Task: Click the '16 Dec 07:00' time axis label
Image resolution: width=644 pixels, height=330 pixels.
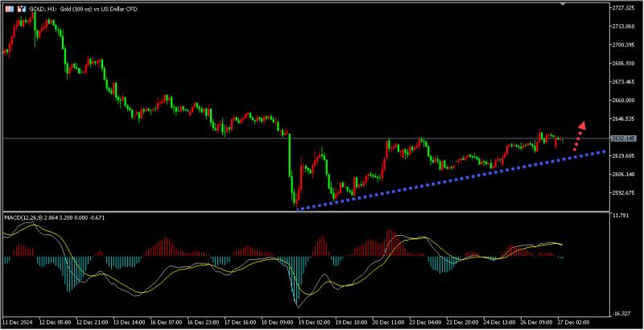Action: [x=165, y=322]
